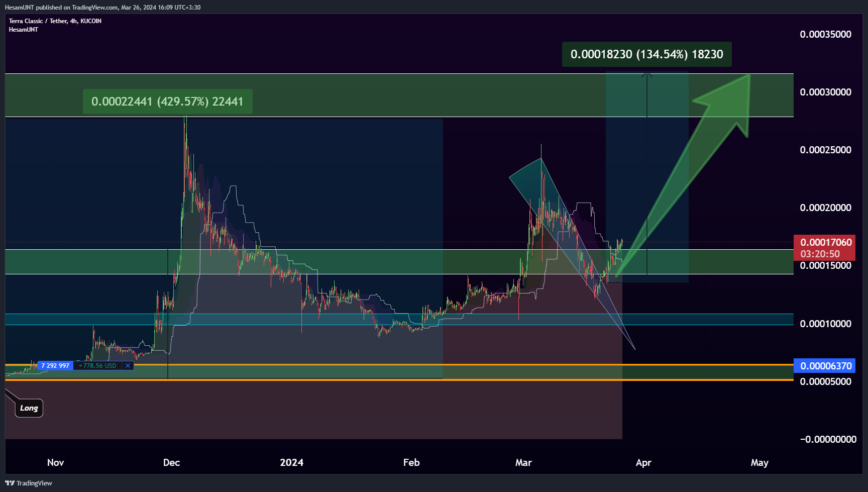
Task: Click the 0.00020000 price axis label
Action: pyautogui.click(x=826, y=208)
